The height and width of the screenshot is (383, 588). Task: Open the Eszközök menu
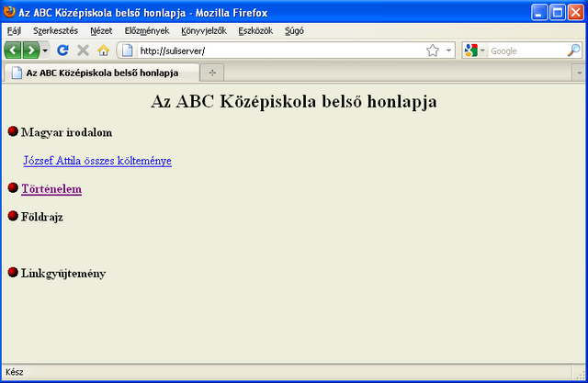[x=255, y=30]
